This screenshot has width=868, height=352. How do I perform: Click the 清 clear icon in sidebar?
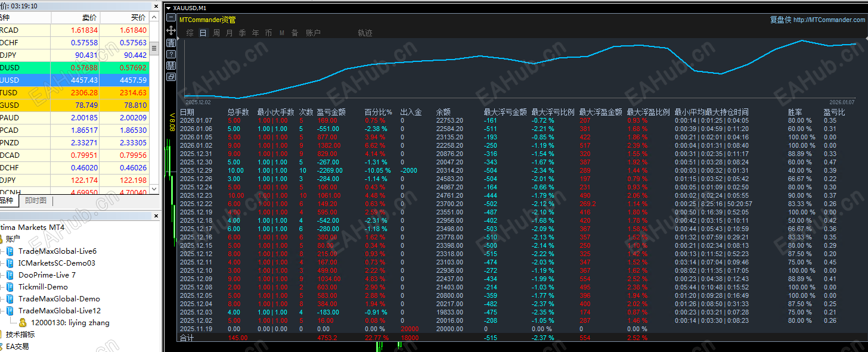[171, 42]
